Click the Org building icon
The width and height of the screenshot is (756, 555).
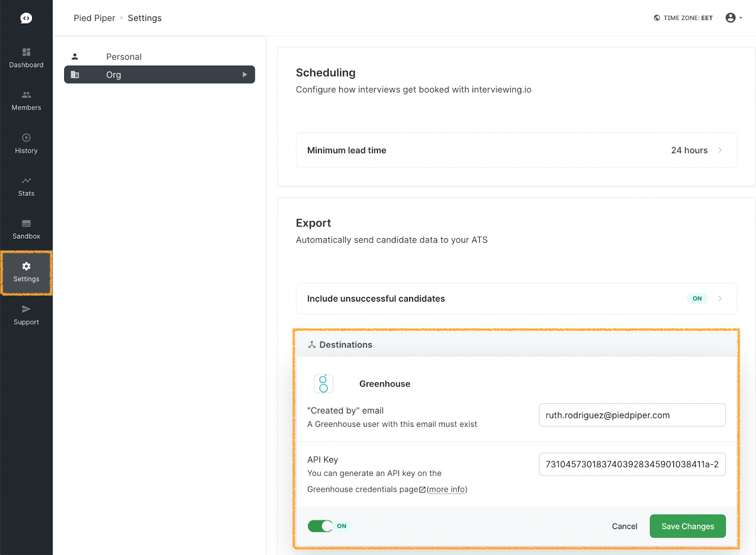[x=75, y=75]
